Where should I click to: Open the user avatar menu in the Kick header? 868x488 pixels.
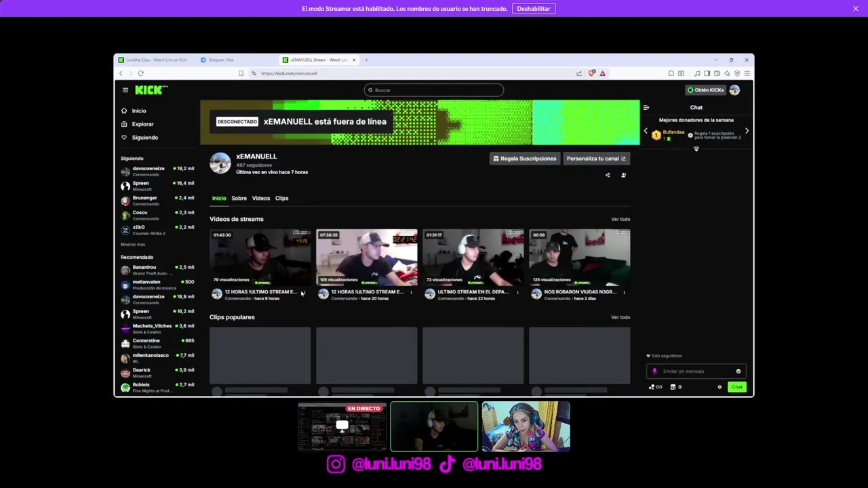(x=734, y=90)
